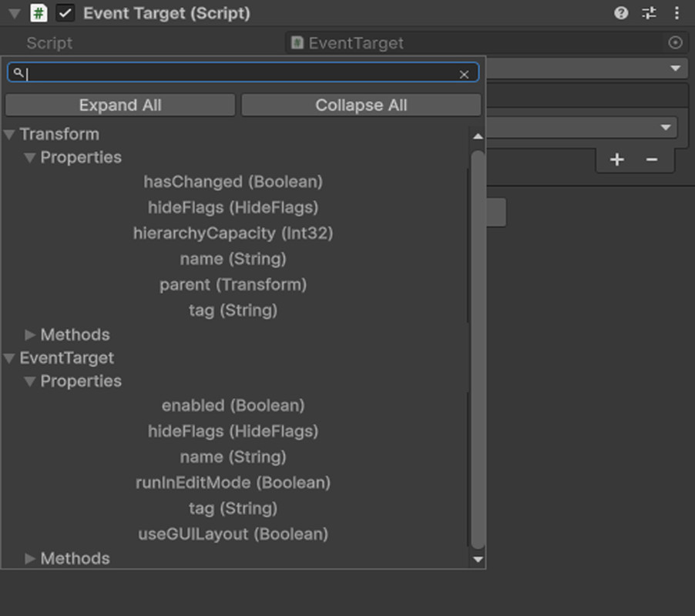
Task: Disable the Event Target component checkbox
Action: pyautogui.click(x=64, y=13)
